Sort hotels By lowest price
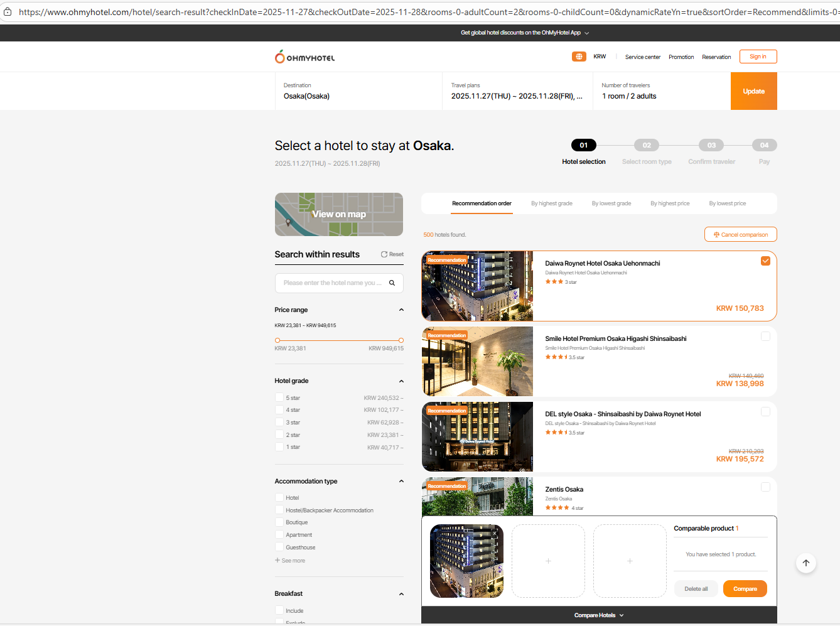The image size is (840, 626). pos(728,203)
